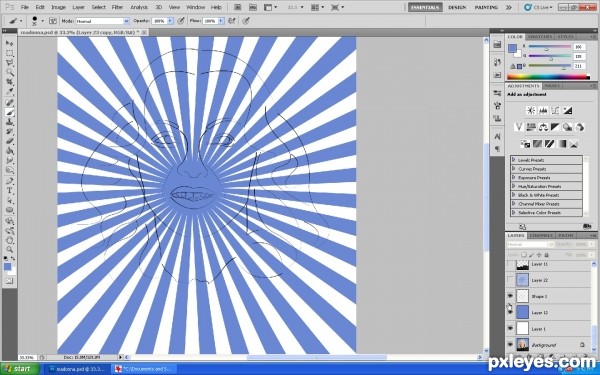
Task: Select the Clone Stamp tool
Action: 10,122
